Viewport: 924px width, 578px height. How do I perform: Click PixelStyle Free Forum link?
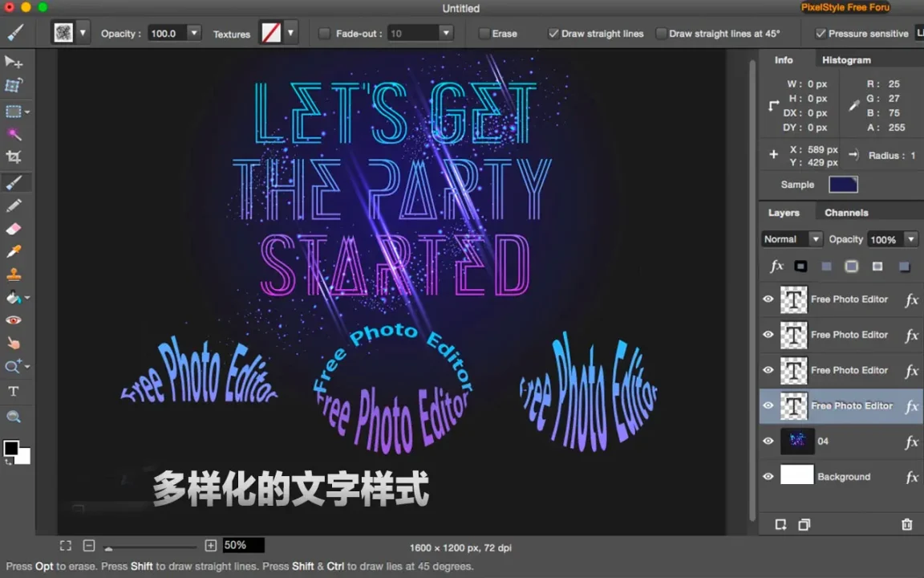[848, 8]
